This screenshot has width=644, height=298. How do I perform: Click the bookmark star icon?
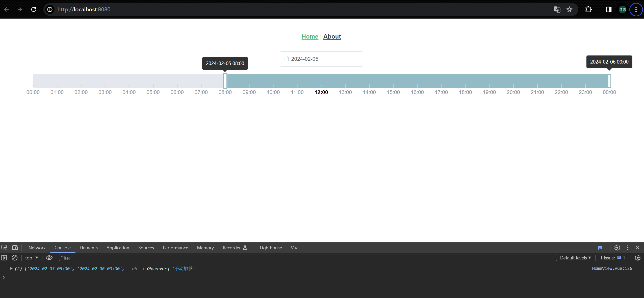click(569, 10)
